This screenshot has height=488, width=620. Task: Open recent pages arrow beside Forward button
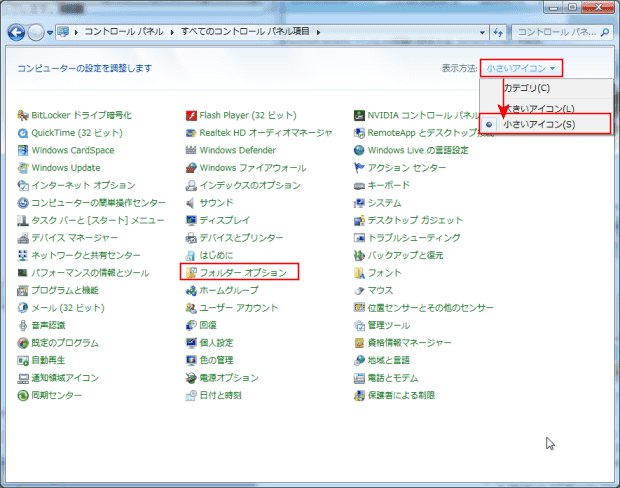[x=50, y=33]
